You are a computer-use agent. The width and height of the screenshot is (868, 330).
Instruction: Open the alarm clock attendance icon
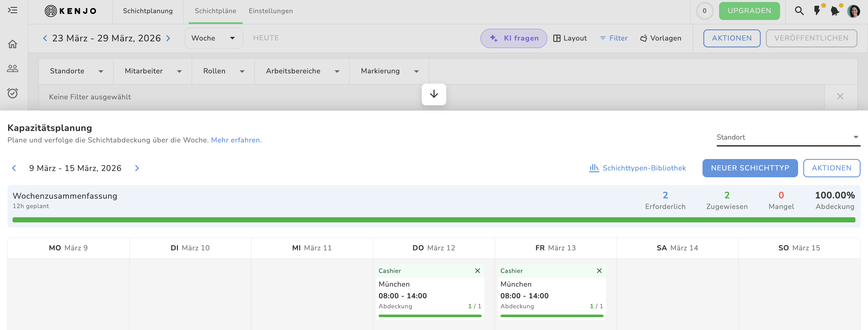click(x=13, y=93)
